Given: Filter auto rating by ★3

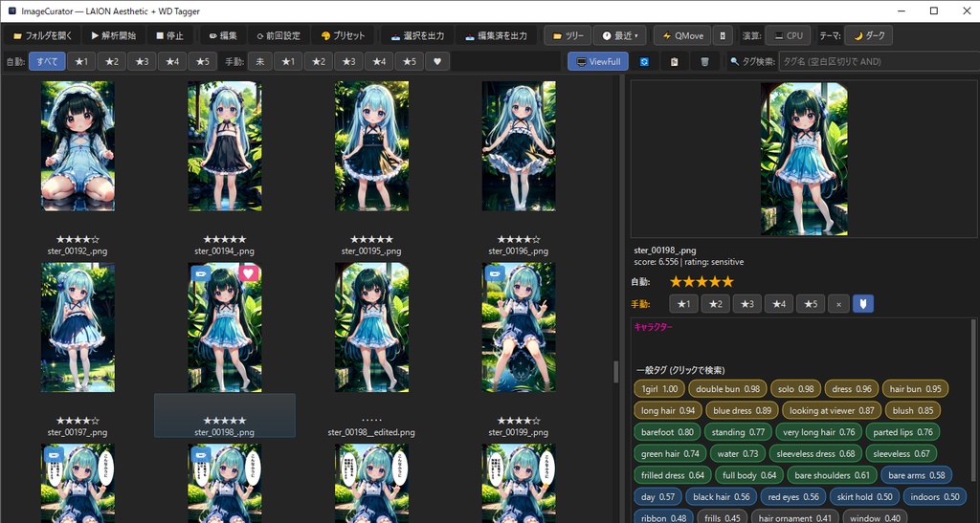Looking at the screenshot, I should click(142, 61).
